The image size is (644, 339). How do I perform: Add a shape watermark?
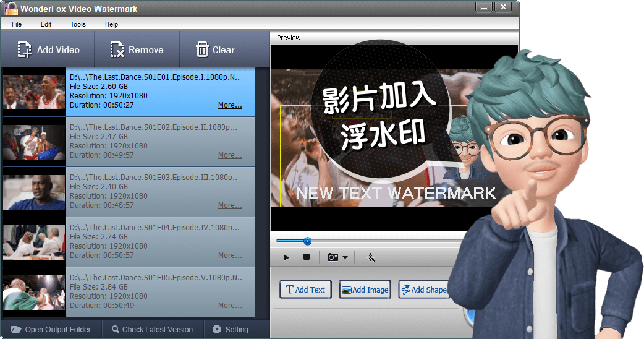[424, 290]
